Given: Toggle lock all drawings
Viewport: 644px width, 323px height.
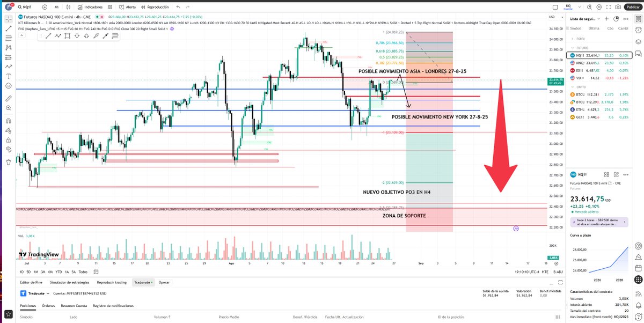Looking at the screenshot, I should tap(9, 140).
